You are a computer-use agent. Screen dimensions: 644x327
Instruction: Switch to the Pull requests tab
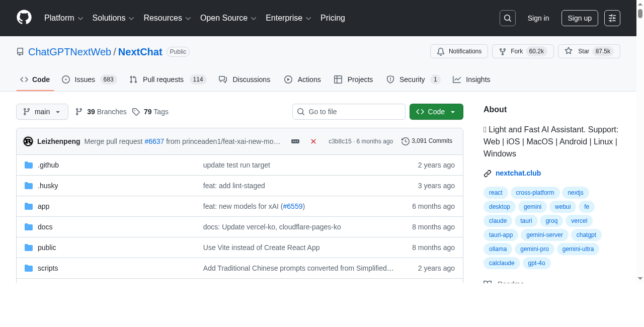(162, 79)
